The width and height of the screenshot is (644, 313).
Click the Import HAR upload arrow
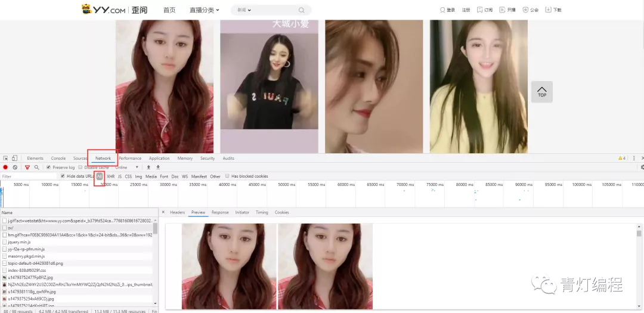(x=148, y=167)
